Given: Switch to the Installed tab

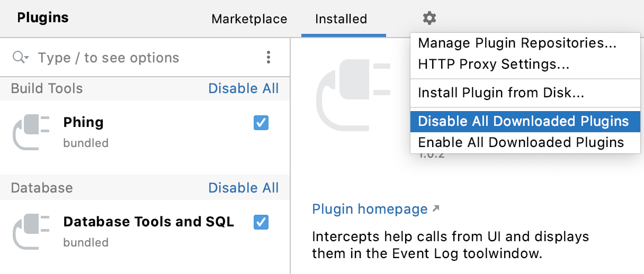Looking at the screenshot, I should [341, 19].
